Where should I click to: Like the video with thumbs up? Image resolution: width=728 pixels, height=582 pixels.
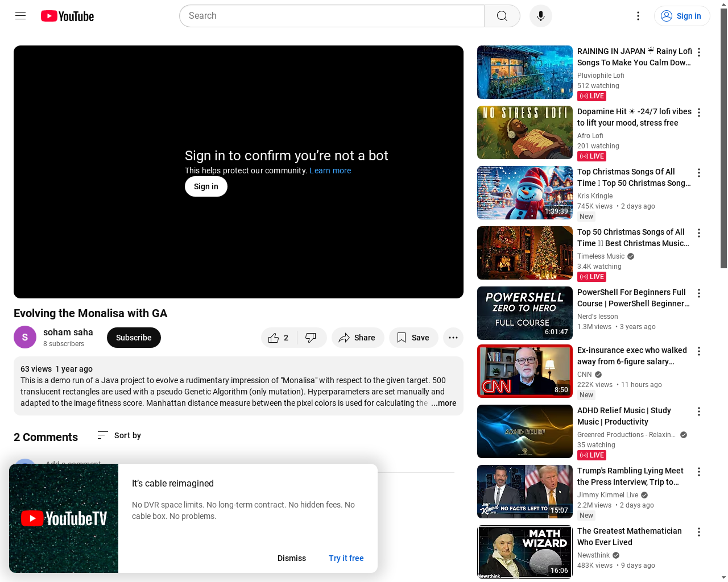click(x=279, y=338)
